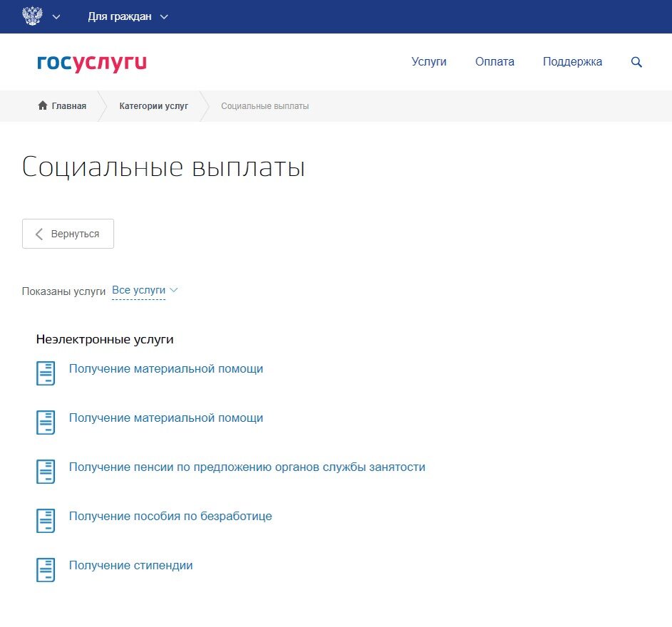Open the pension through employment service link
Screen dimensions: 672x627
(247, 467)
